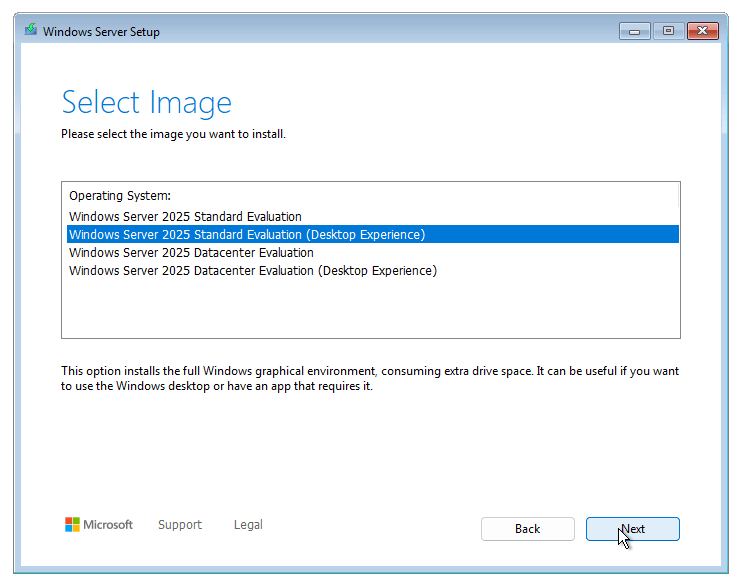Image resolution: width=738 pixels, height=582 pixels.
Task: Click the Select Image heading
Action: pos(146,102)
